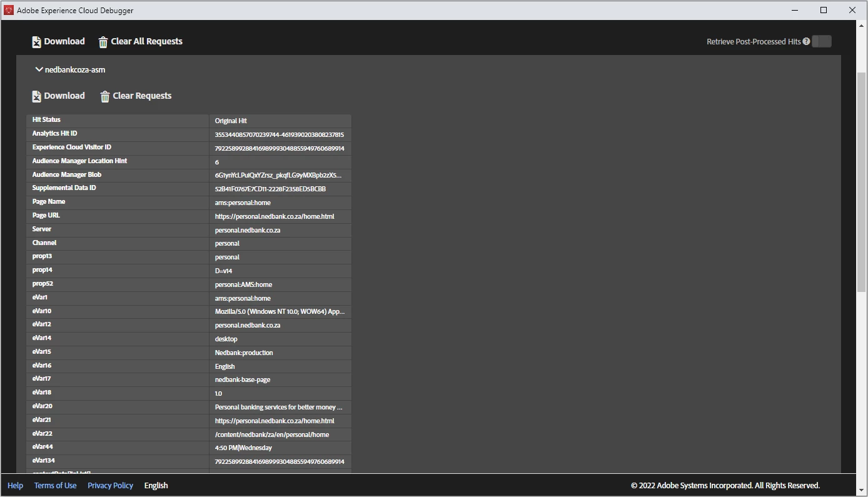Select the Audience Manager Blob value
Image resolution: width=868 pixels, height=497 pixels.
pos(278,176)
